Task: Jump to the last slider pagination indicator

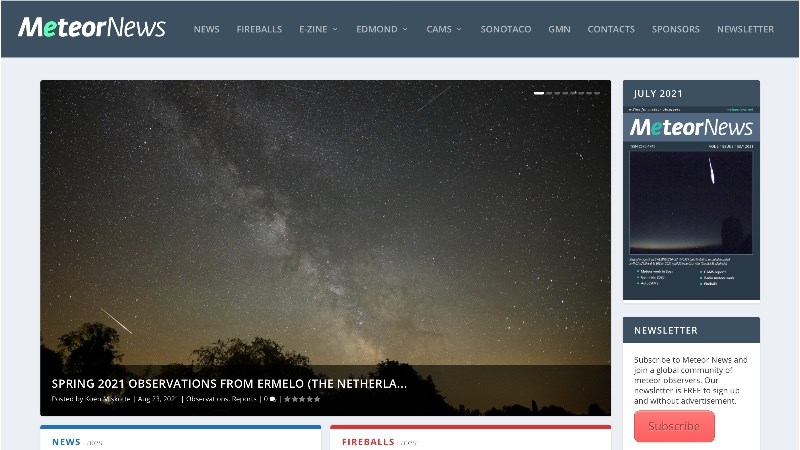Action: point(597,93)
